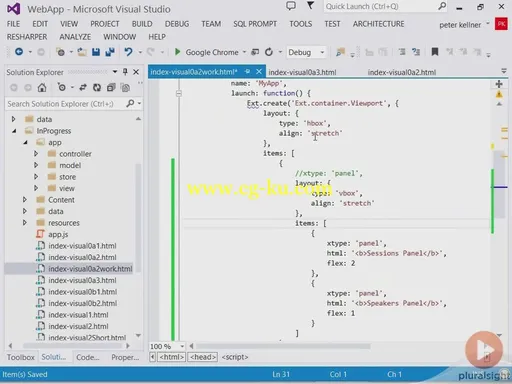Open the RESHARPER menu
Viewport: 512px width, 384px height.
[27, 37]
